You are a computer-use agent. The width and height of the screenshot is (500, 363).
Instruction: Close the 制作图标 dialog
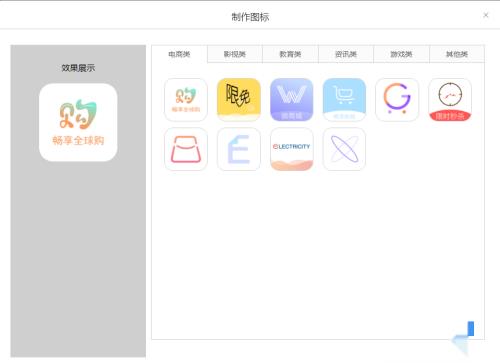click(486, 15)
